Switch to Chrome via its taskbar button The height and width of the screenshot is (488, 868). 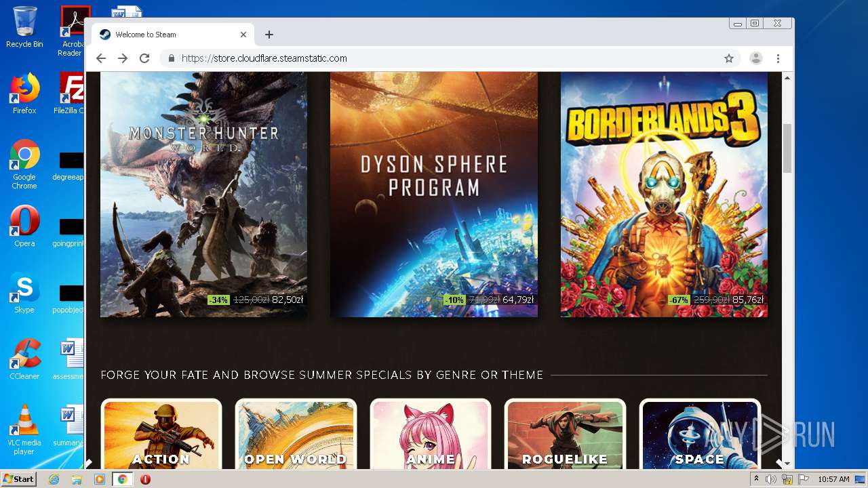123,479
